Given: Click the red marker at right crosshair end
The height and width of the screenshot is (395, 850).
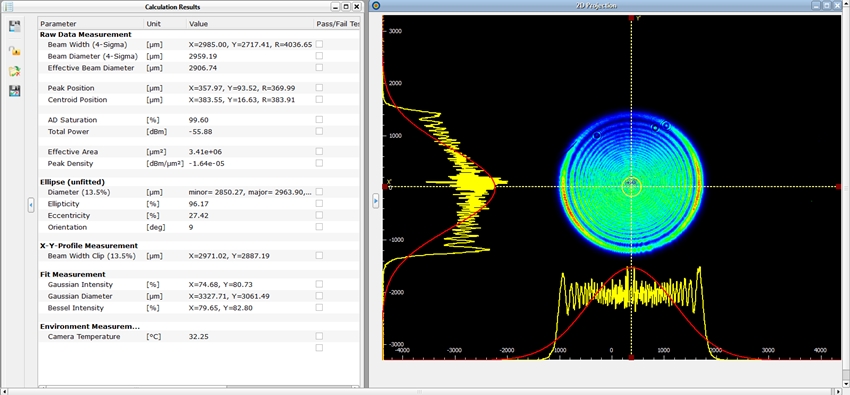Looking at the screenshot, I should [x=839, y=186].
